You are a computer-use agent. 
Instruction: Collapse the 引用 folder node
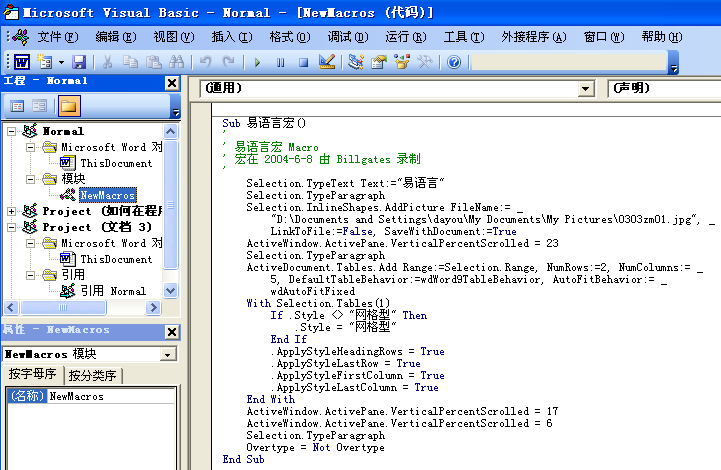[x=30, y=275]
